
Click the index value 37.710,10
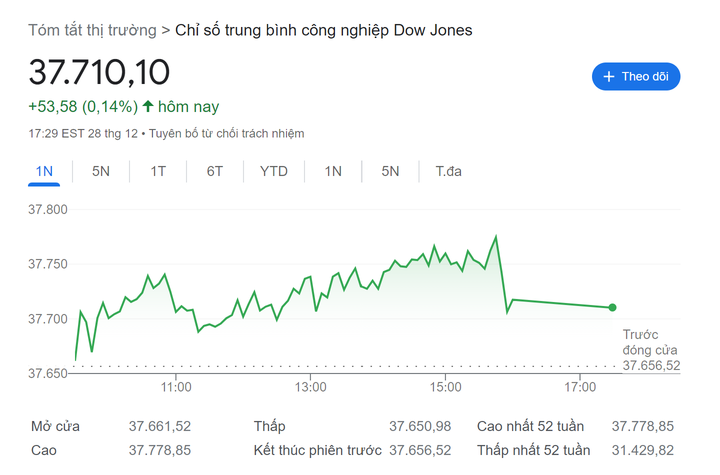[99, 72]
